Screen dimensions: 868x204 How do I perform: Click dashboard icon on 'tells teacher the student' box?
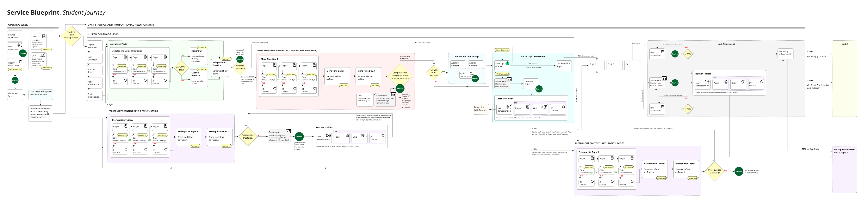393,94
